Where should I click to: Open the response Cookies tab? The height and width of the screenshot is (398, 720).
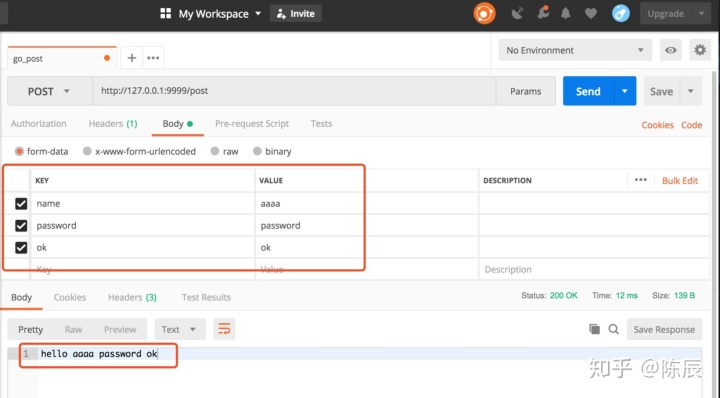point(70,297)
